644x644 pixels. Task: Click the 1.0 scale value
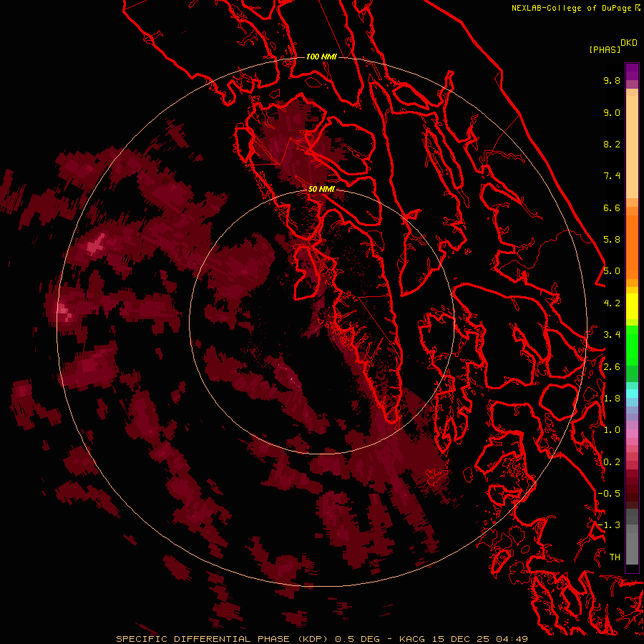point(612,430)
